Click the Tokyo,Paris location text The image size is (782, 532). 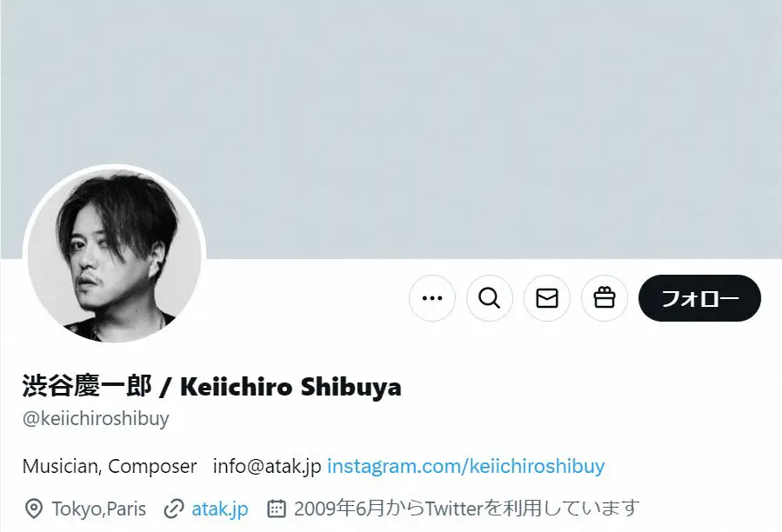[99, 509]
